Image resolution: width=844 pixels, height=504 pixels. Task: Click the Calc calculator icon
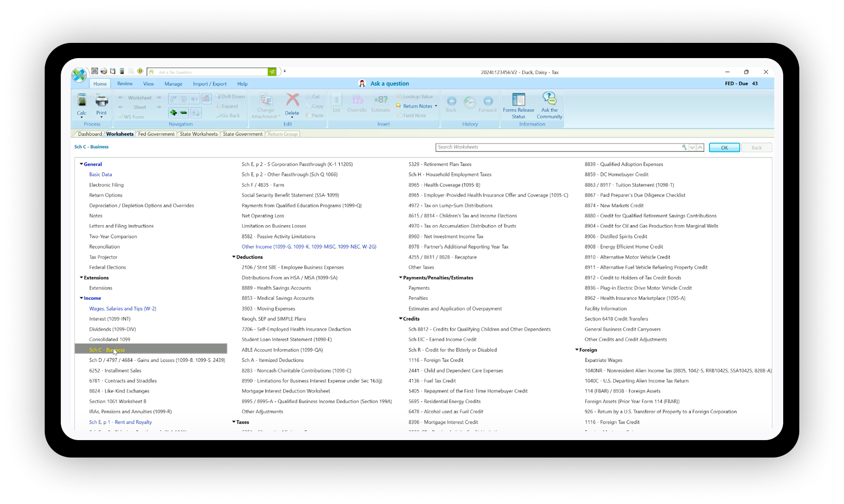coord(81,100)
